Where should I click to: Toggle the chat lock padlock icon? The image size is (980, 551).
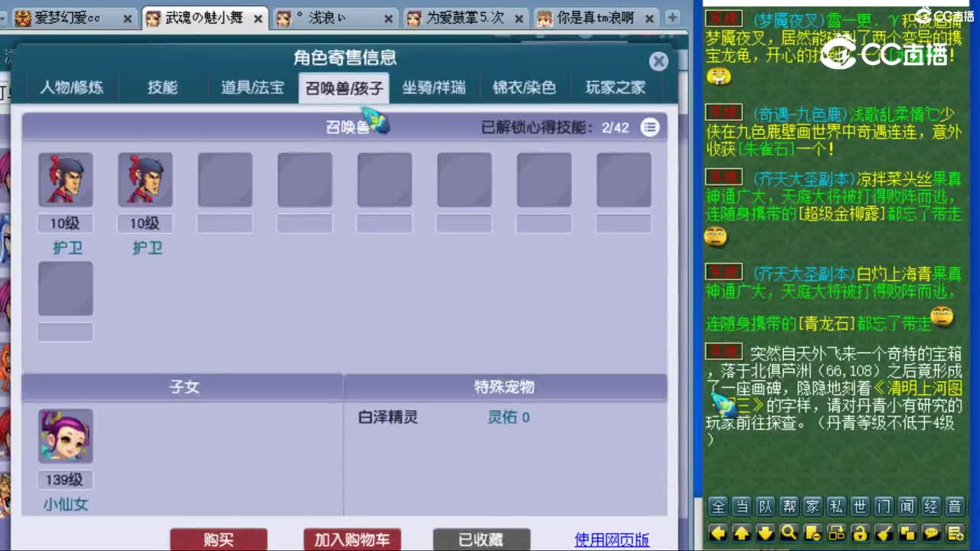coord(860,533)
